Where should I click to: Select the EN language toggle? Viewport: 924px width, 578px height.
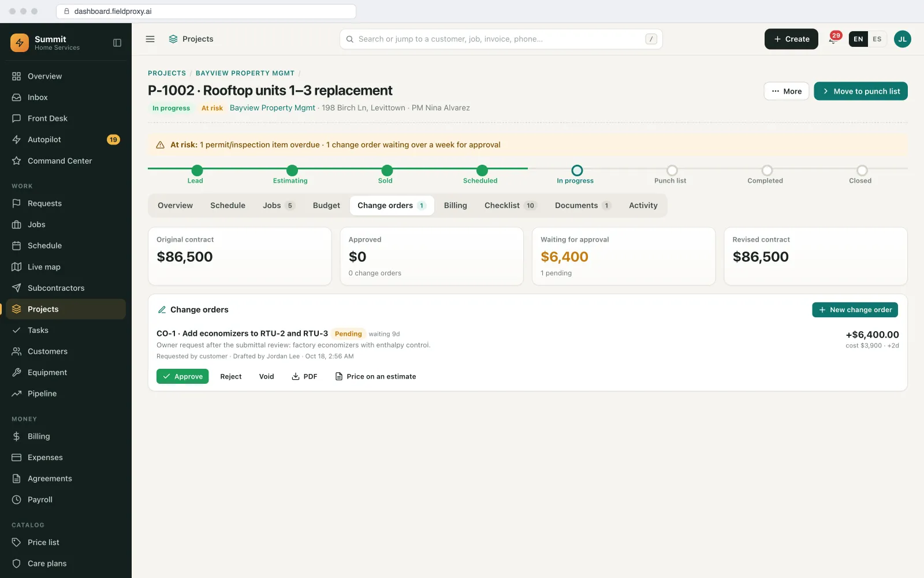(858, 39)
